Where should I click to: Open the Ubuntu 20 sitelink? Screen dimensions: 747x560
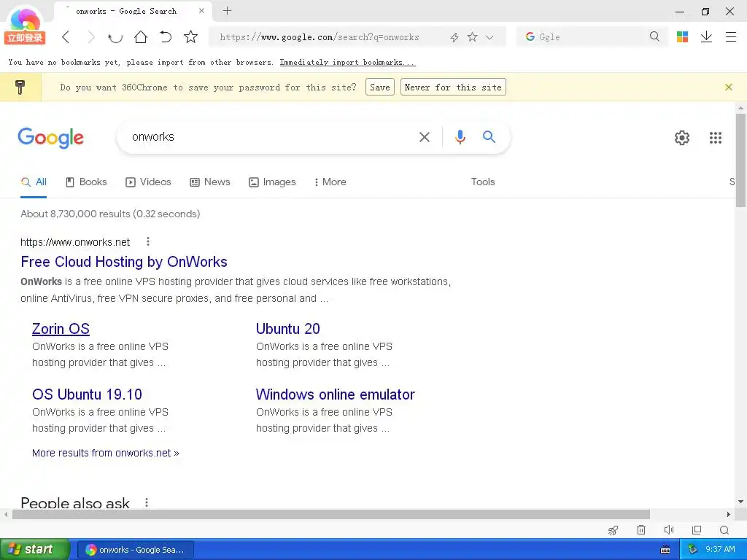coord(287,329)
